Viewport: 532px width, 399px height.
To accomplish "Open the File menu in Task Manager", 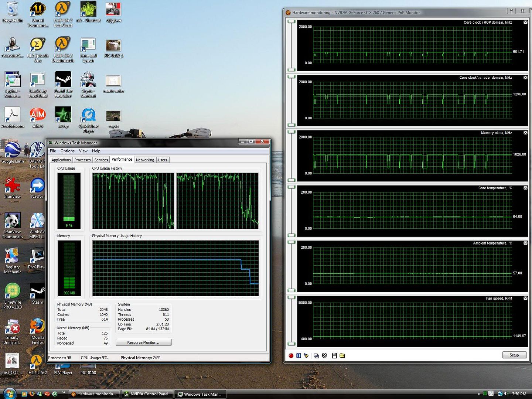I will [53, 151].
